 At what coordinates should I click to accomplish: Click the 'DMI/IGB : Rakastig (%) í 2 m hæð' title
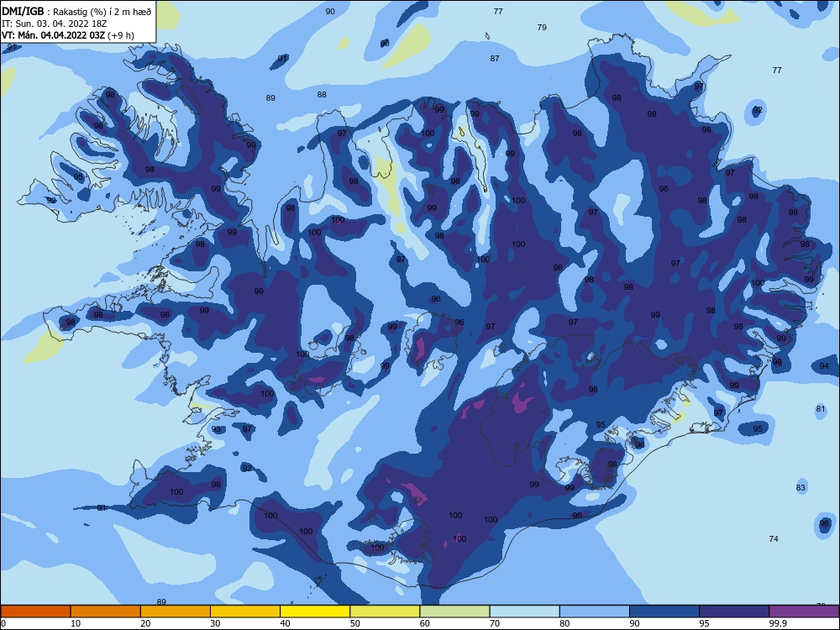(x=76, y=11)
